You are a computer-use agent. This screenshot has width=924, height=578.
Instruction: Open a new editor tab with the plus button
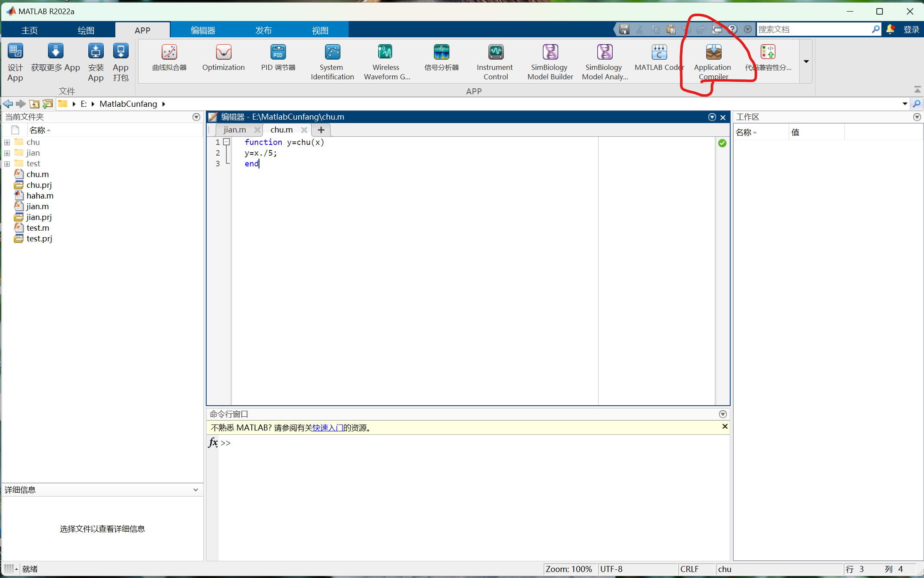coord(320,129)
